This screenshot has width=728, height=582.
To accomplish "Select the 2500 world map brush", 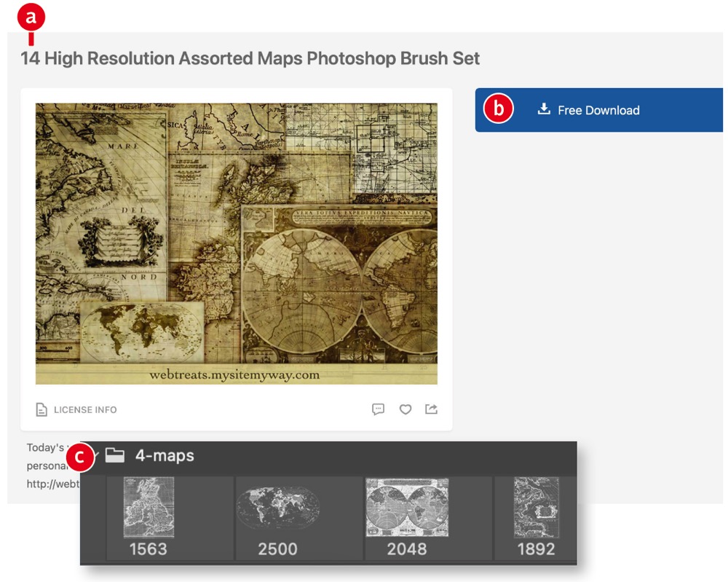I will coord(277,518).
